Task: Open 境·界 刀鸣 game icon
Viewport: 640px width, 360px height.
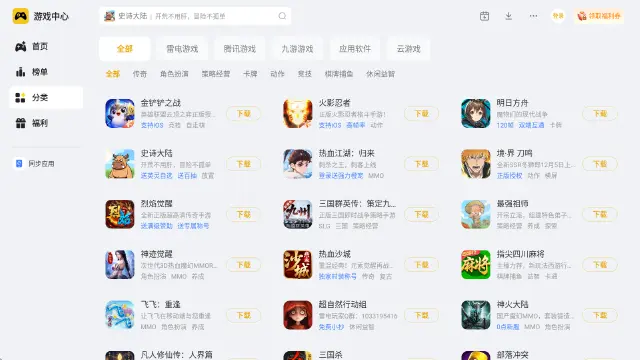Action: pos(476,164)
